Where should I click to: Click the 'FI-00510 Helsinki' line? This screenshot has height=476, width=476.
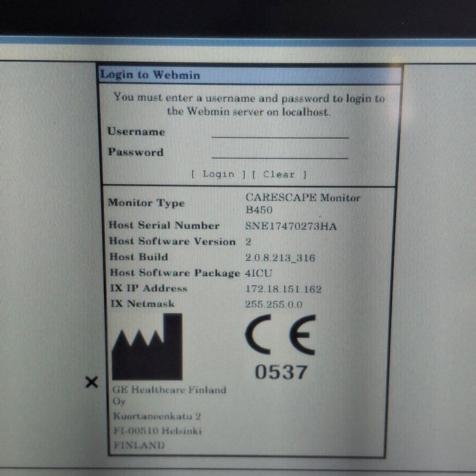(158, 430)
